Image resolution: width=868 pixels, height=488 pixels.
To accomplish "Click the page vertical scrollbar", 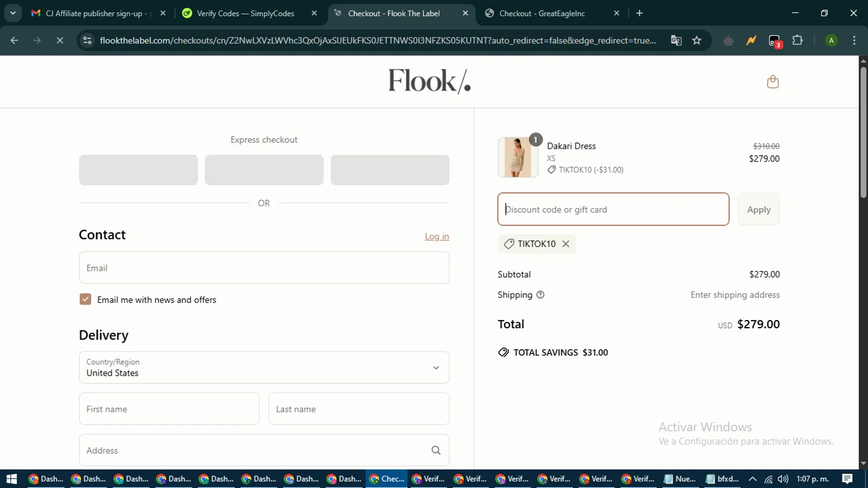I will 863,133.
